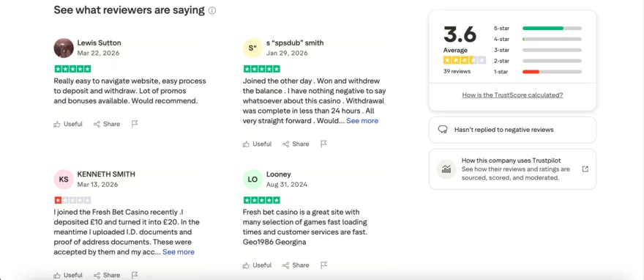Expand spsdub smith's review with See more
The width and height of the screenshot is (644, 280).
coord(362,121)
